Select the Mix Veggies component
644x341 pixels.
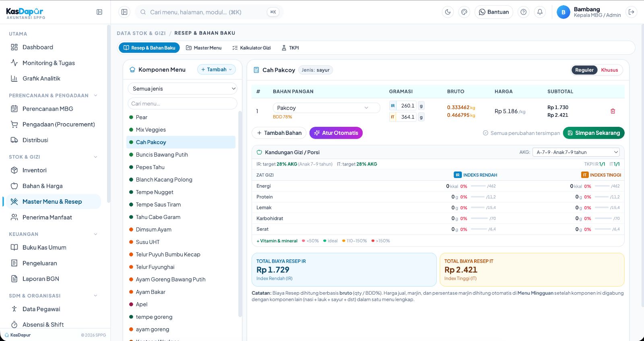(181, 130)
